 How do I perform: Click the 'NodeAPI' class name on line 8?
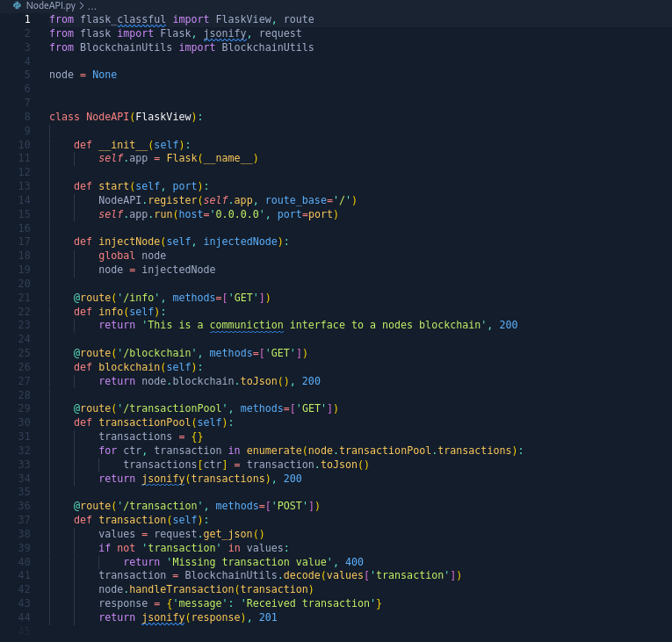point(107,117)
